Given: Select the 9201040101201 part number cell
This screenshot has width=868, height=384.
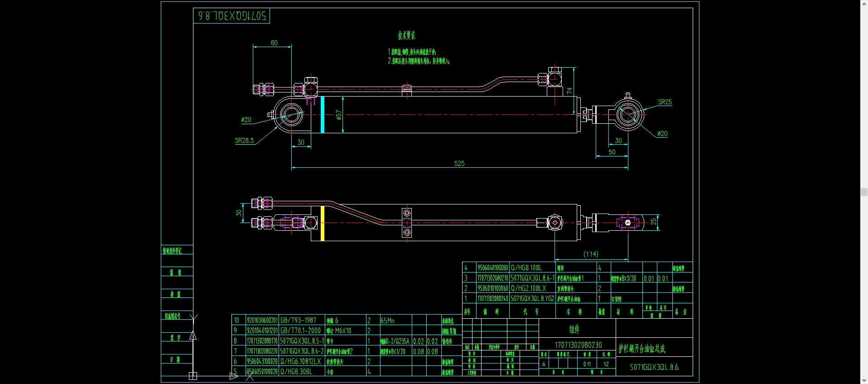Looking at the screenshot, I should click(x=262, y=331).
